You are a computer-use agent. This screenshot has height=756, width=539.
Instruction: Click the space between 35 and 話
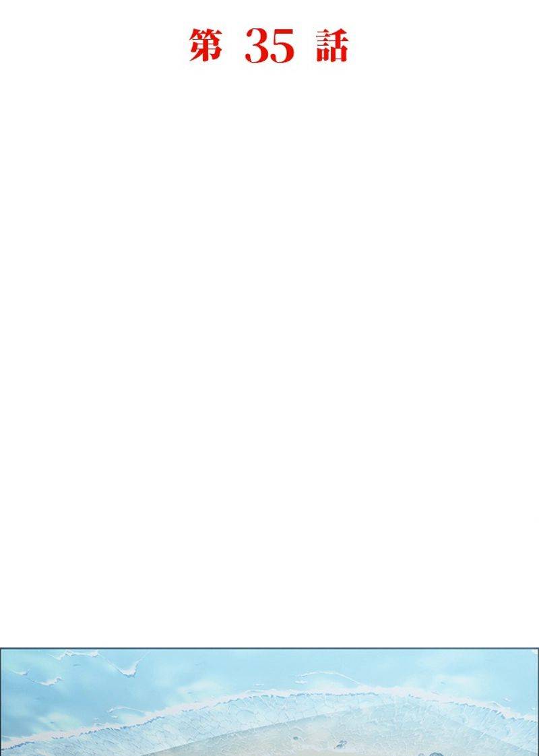[306, 46]
